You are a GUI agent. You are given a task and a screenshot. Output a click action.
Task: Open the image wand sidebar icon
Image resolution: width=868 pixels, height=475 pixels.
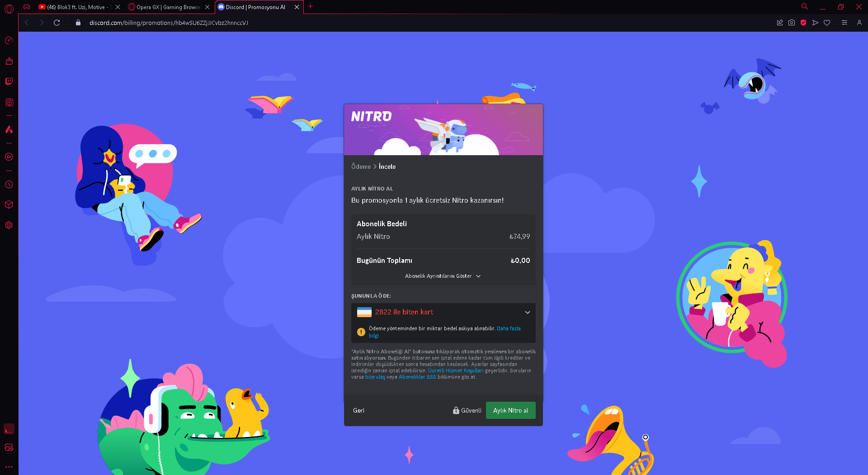coord(9,447)
